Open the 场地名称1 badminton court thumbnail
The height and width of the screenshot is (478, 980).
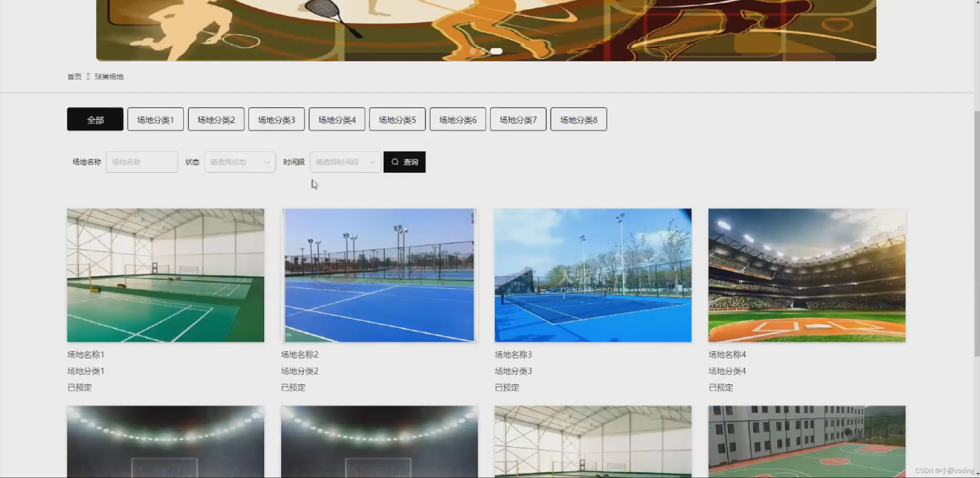tap(165, 275)
